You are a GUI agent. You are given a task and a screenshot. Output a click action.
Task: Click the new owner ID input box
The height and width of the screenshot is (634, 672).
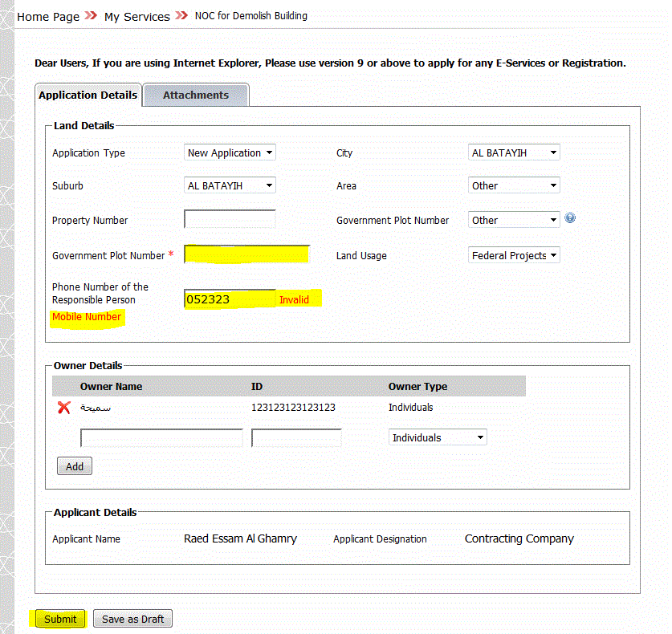296,438
